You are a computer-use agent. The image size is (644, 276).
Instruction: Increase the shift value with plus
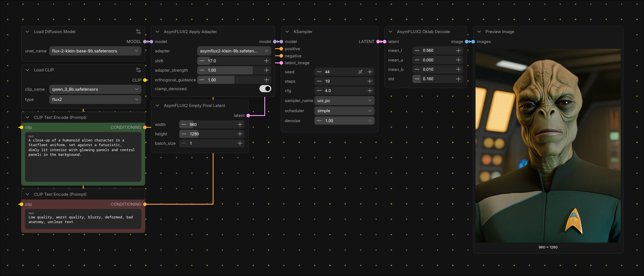267,61
